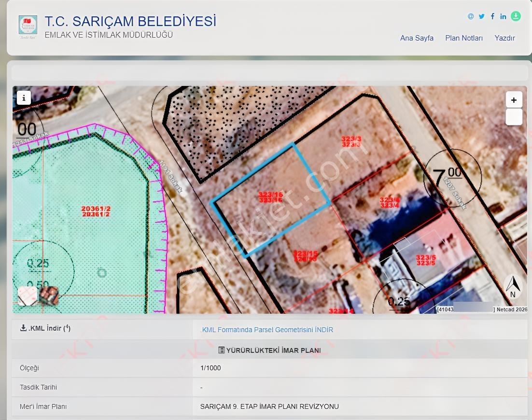The width and height of the screenshot is (532, 420).
Task: Open the email @ share icon
Action: point(471,16)
